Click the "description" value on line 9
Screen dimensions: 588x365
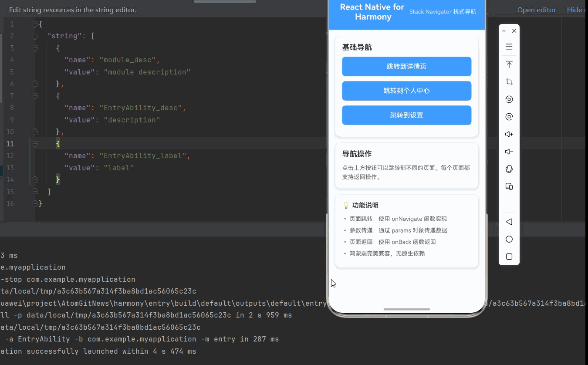tap(132, 120)
